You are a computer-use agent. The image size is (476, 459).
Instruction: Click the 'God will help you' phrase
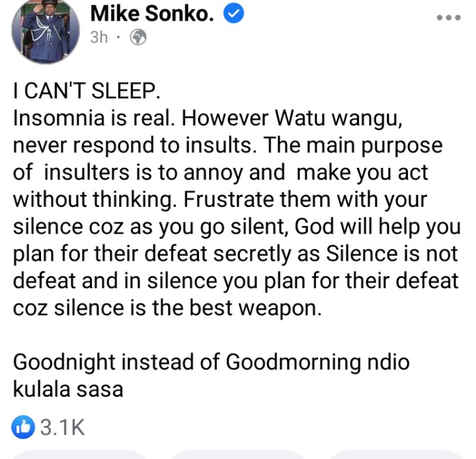(378, 227)
